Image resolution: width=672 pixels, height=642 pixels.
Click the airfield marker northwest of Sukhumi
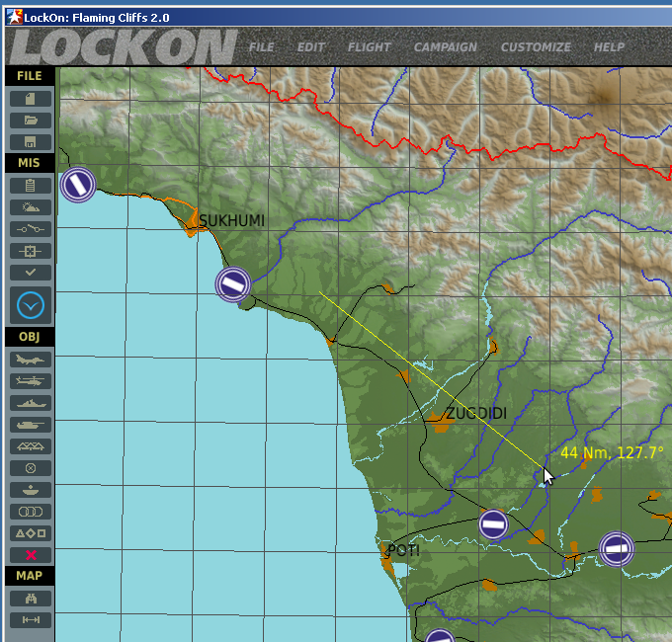coord(78,185)
